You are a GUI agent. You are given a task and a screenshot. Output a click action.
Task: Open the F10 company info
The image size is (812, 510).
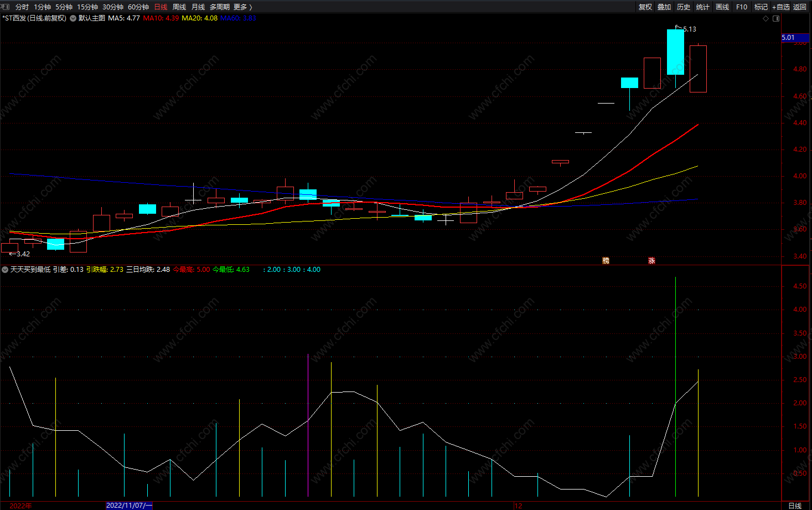[742, 7]
